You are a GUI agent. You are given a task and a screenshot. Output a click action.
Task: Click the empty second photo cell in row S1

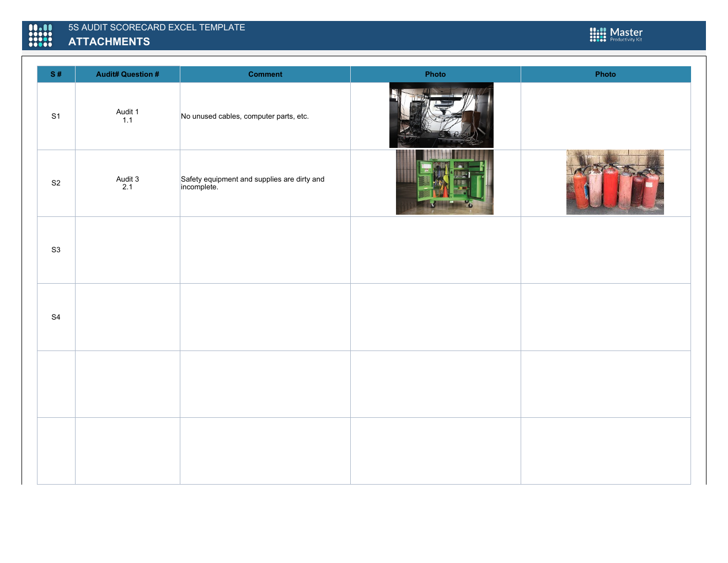(606, 116)
